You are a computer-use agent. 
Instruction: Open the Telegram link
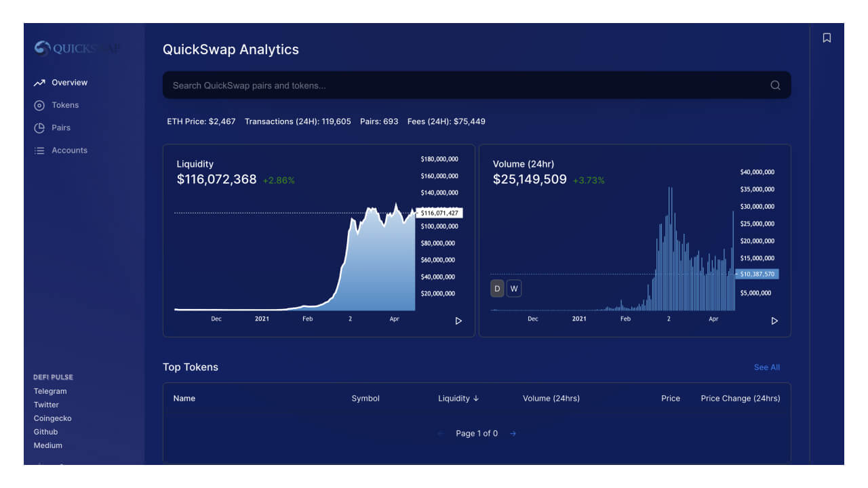(x=50, y=391)
